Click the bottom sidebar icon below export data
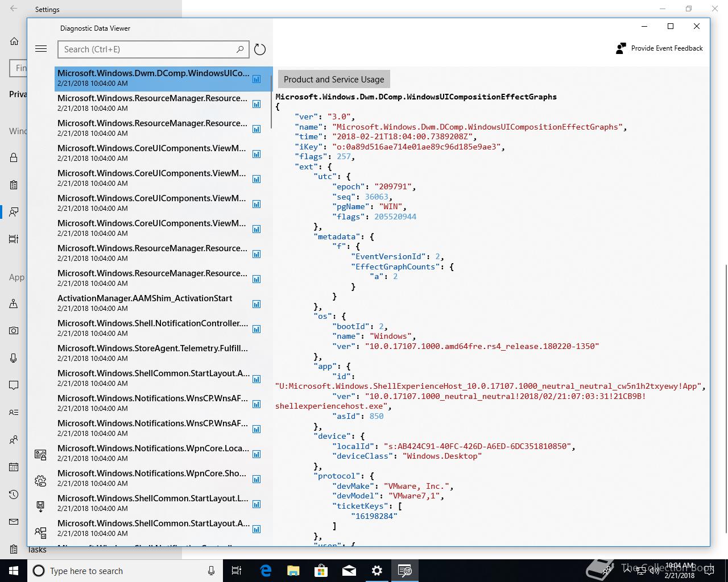The image size is (728, 582). tap(40, 532)
